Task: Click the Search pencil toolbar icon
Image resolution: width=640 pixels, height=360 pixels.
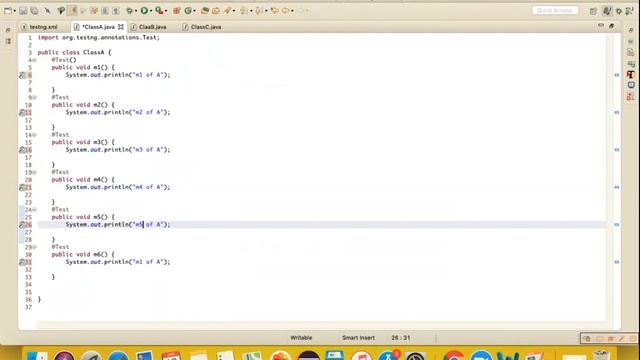Action: (228, 11)
